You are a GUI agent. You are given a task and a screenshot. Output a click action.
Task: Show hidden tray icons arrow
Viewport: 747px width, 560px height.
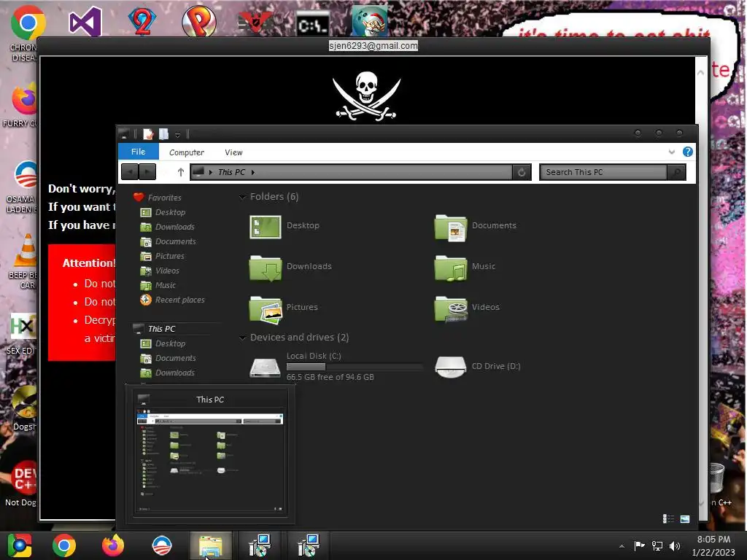point(622,546)
